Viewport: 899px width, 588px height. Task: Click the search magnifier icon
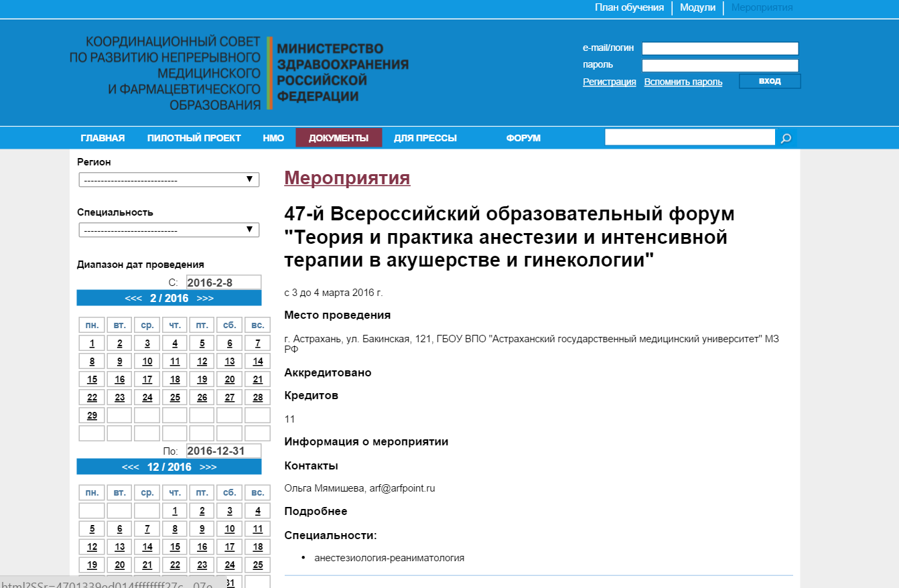point(786,139)
